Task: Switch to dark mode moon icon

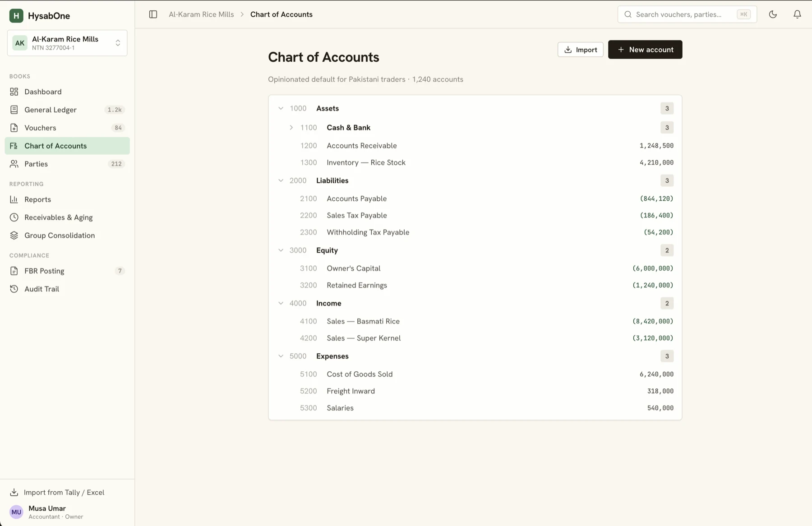Action: tap(773, 14)
